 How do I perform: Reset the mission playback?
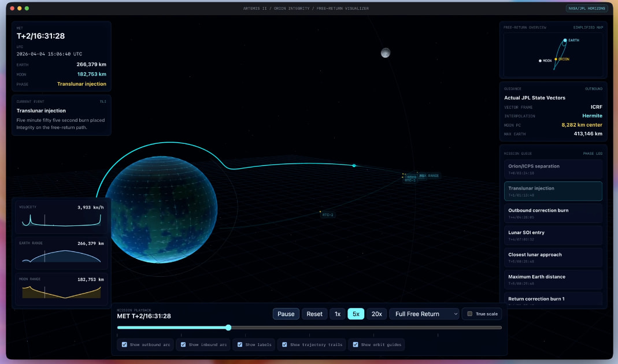click(x=314, y=314)
